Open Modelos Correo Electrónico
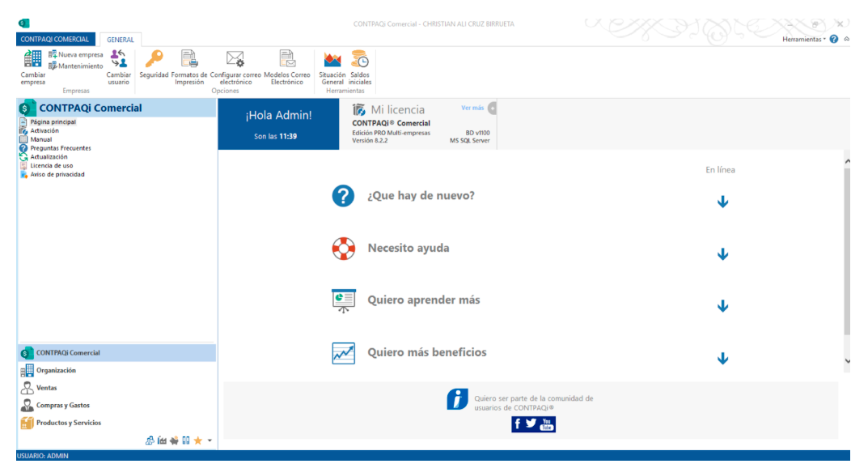 point(286,60)
